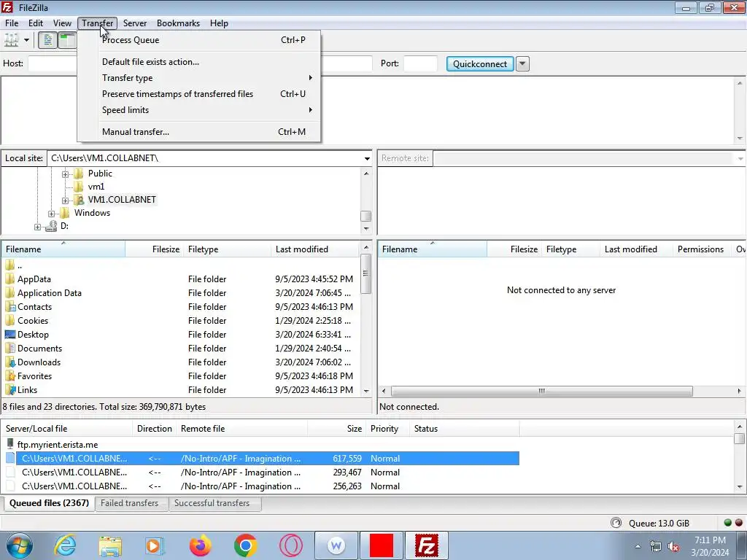
Task: Select the AppData folder icon
Action: (x=9, y=279)
